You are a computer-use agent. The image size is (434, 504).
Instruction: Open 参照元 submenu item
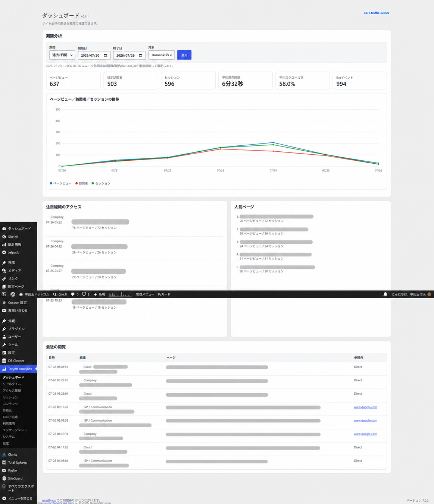[x=7, y=410]
